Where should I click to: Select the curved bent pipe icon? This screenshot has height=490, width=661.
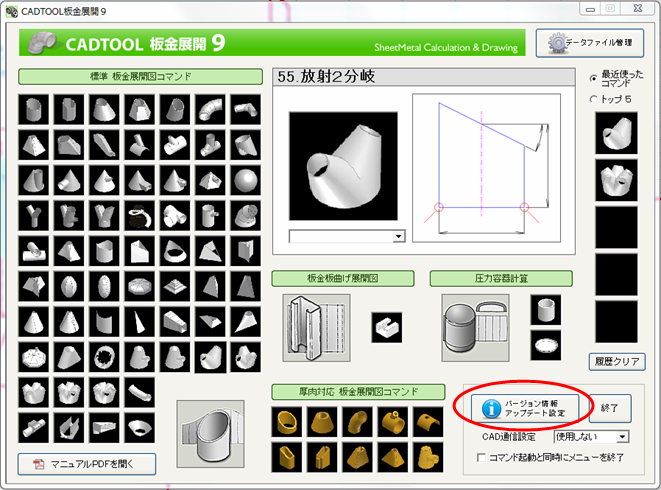pos(140,393)
